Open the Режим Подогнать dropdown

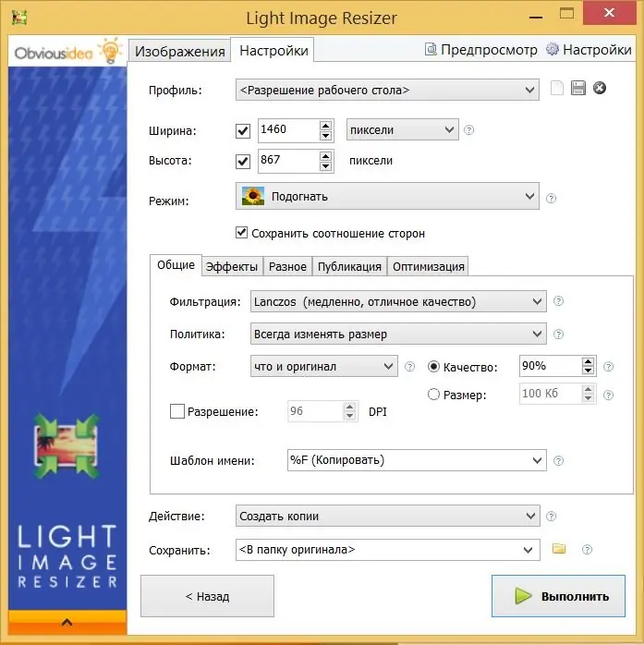pyautogui.click(x=387, y=196)
